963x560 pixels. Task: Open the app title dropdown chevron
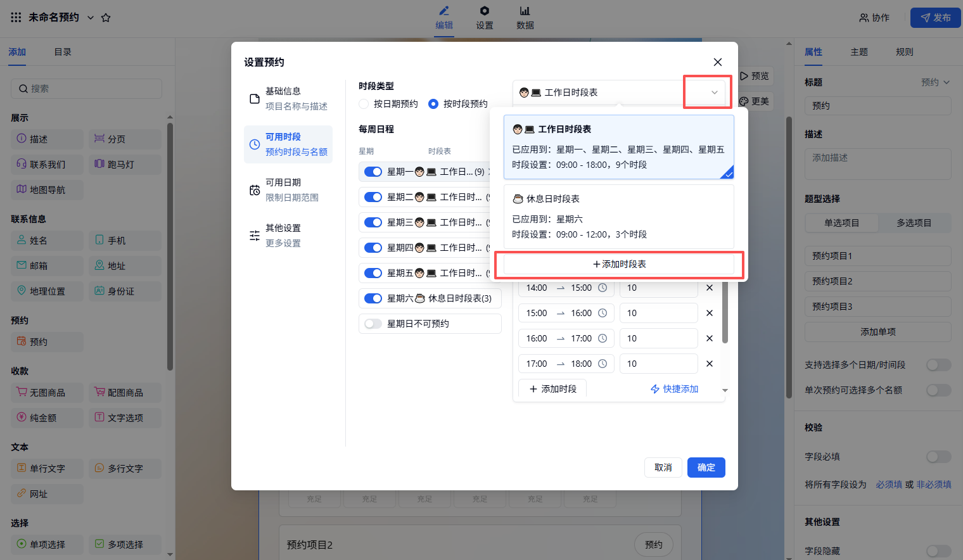point(91,18)
